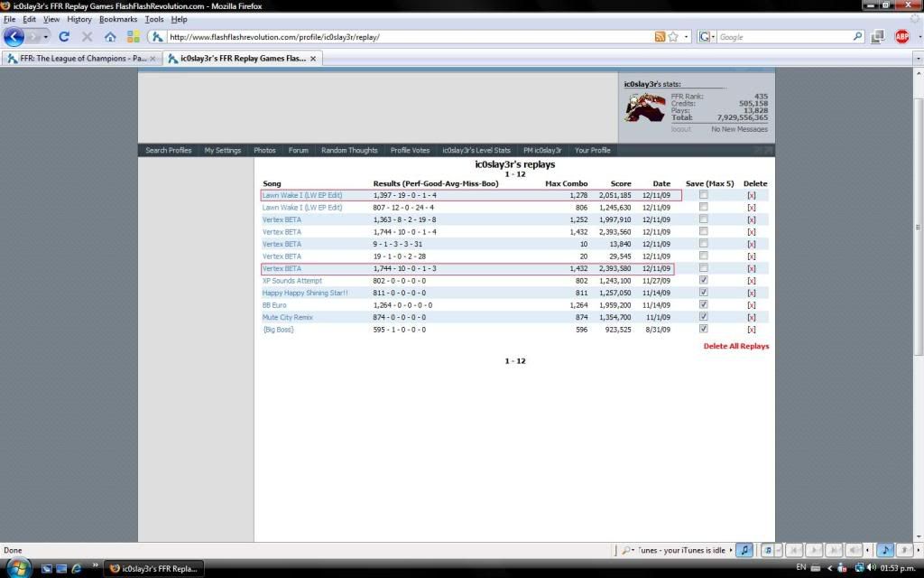Image resolution: width=924 pixels, height=578 pixels.
Task: Click the Delete All Replays link
Action: (x=736, y=346)
